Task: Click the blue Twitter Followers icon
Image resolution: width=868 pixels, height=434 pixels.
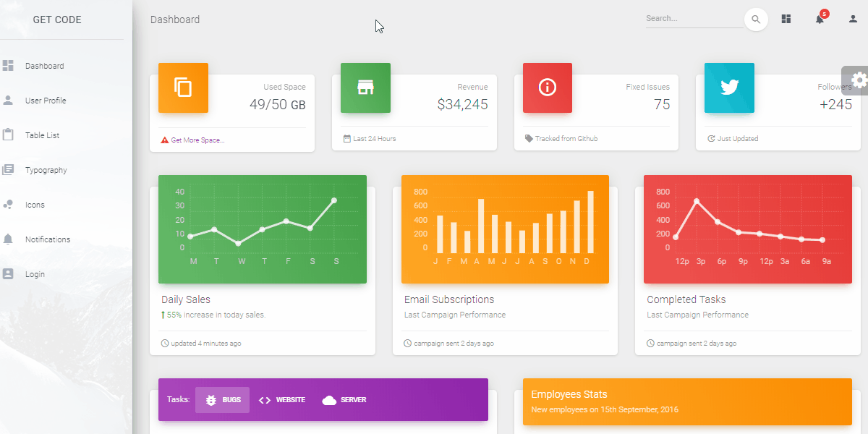Action: point(729,88)
